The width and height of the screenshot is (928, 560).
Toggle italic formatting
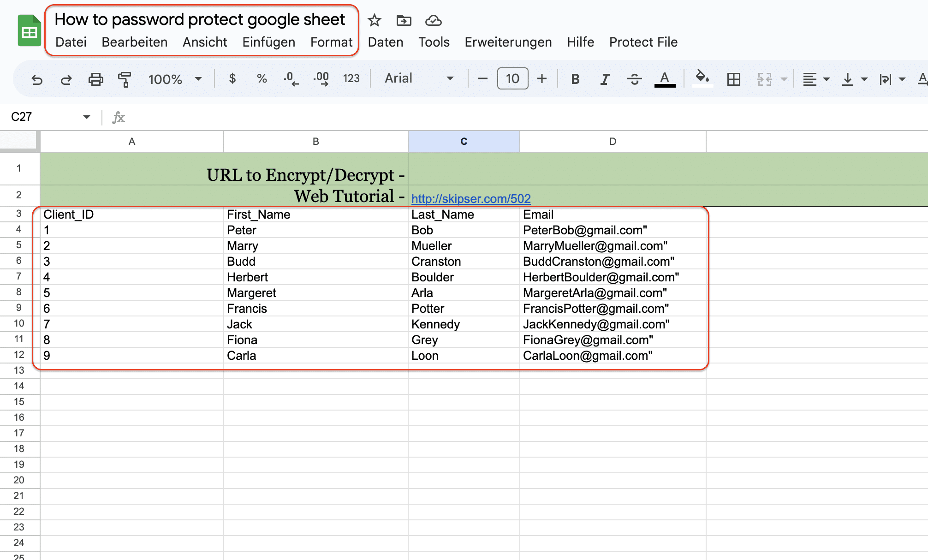604,79
